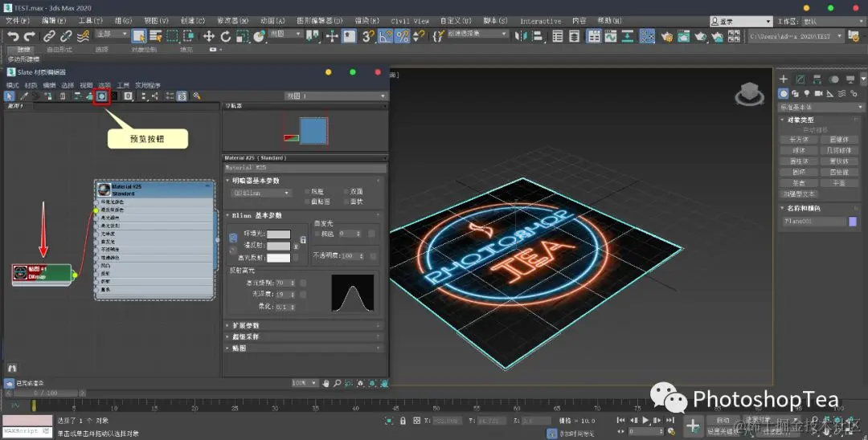The height and width of the screenshot is (440, 868).
Task: Enable the 面状 faceted checkbox
Action: pyautogui.click(x=347, y=202)
